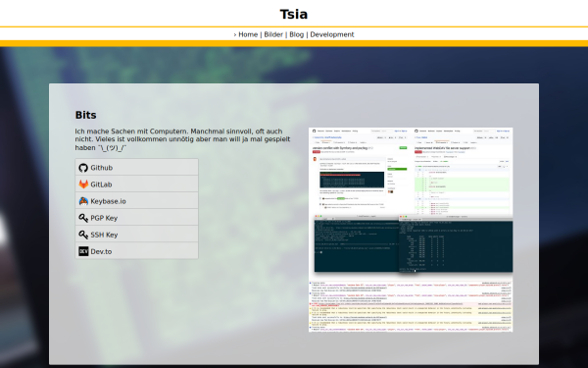Navigate to the Development section

pyautogui.click(x=332, y=34)
